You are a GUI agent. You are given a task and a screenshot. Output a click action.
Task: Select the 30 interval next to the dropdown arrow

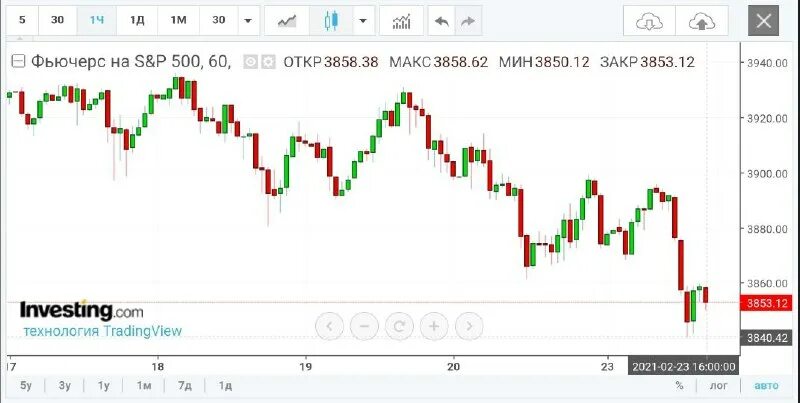218,20
